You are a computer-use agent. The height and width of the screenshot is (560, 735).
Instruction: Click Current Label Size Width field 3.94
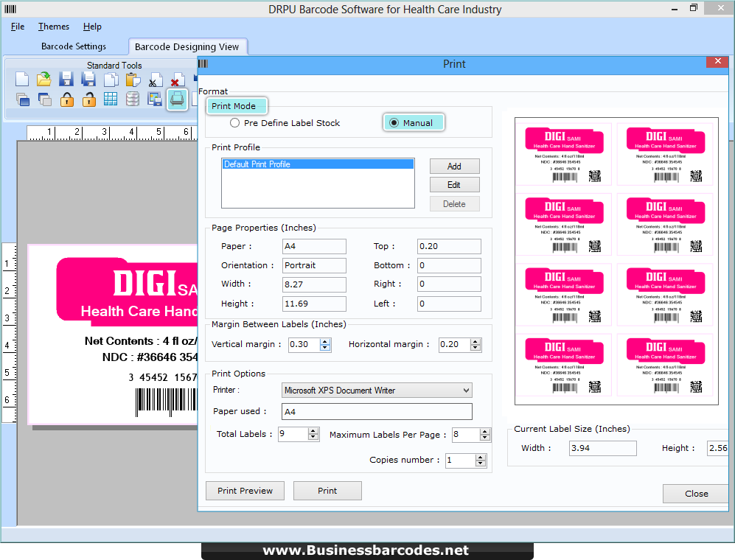point(603,448)
